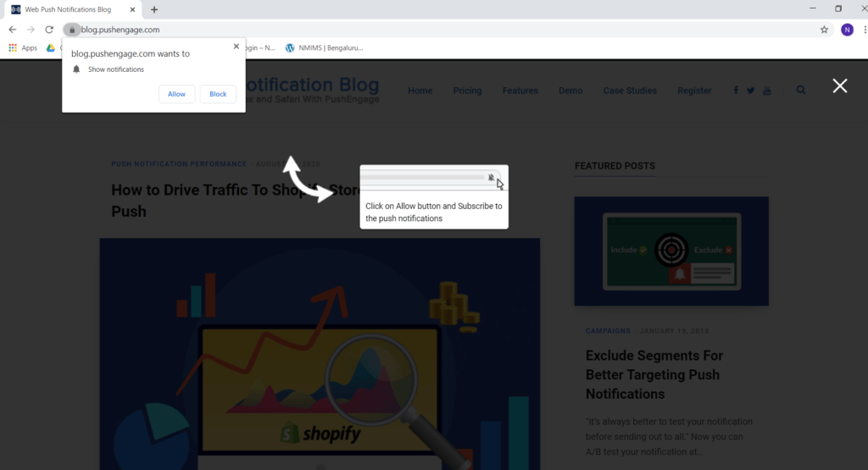Screen dimensions: 868x470
Task: Open the Home menu item
Action: 420,91
